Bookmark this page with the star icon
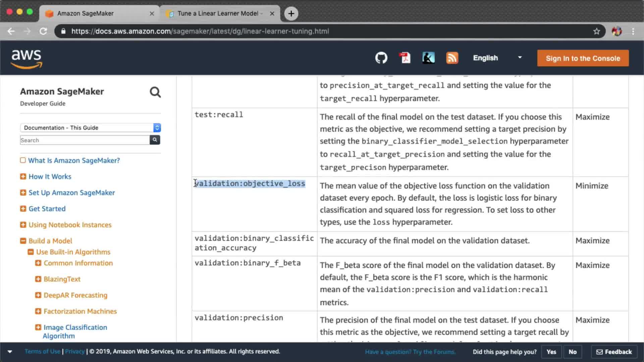This screenshot has width=644, height=362. click(596, 31)
